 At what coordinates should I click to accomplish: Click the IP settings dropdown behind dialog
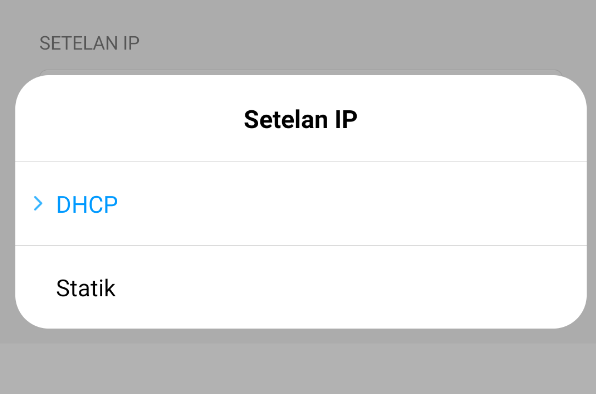301,72
